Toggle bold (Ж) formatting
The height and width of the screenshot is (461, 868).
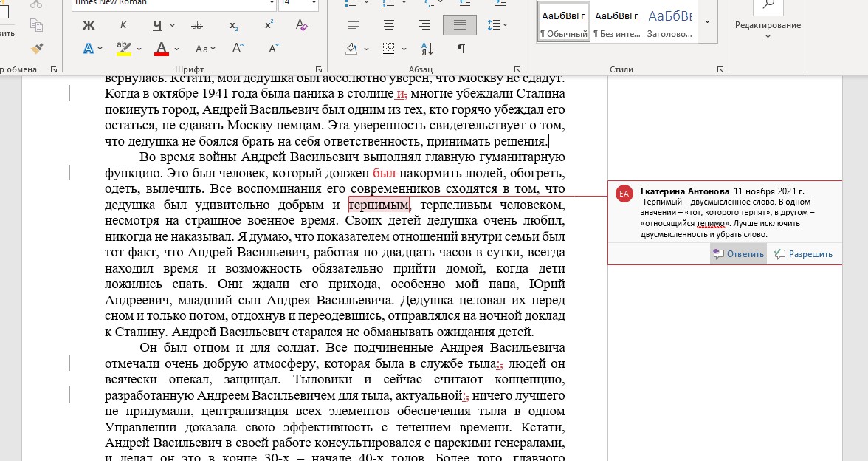coord(89,25)
